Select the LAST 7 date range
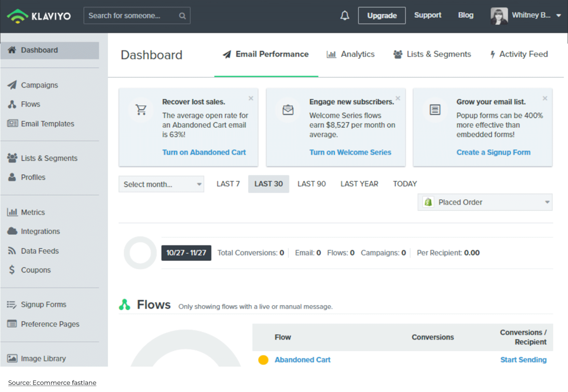568x392 pixels. (x=228, y=184)
